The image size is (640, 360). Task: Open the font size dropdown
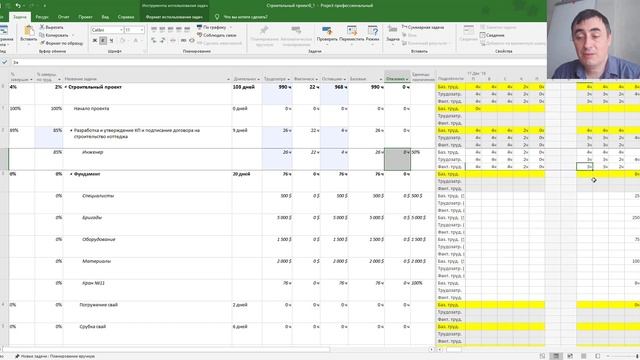142,30
